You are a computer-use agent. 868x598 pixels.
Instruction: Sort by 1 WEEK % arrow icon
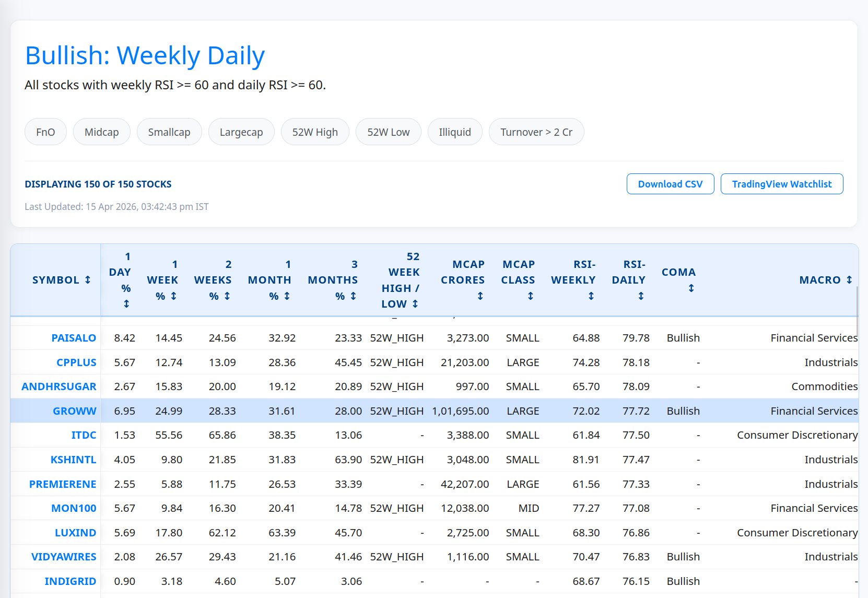click(173, 296)
